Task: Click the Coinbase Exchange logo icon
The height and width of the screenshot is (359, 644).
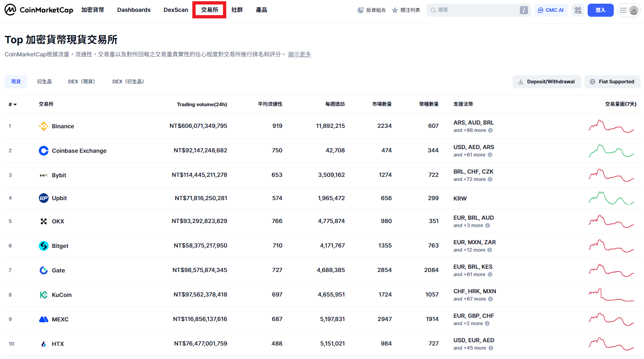Action: [x=43, y=151]
